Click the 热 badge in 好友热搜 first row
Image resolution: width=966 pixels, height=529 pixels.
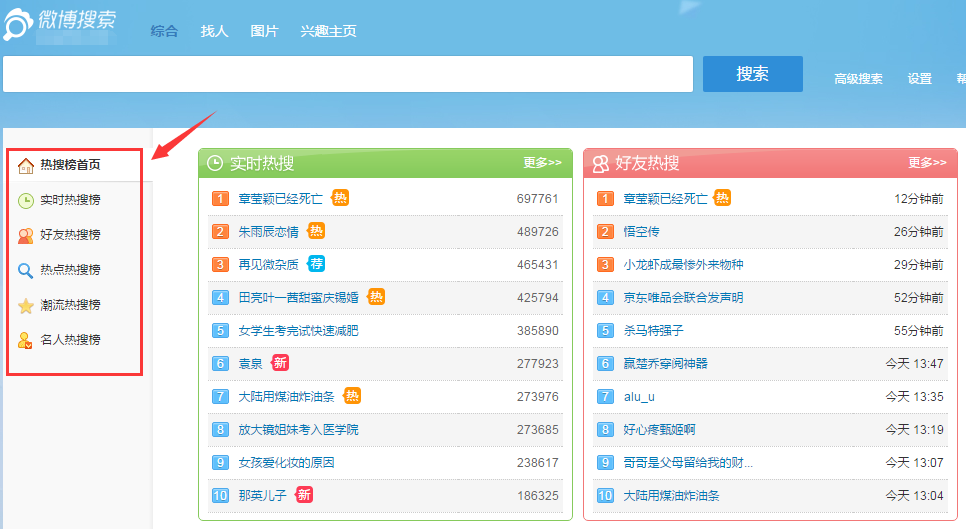tap(722, 198)
